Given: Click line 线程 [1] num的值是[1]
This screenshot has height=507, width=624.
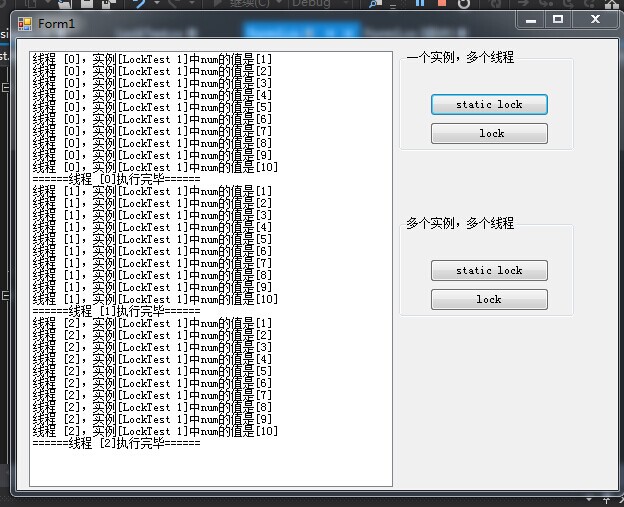Looking at the screenshot, I should point(152,191).
